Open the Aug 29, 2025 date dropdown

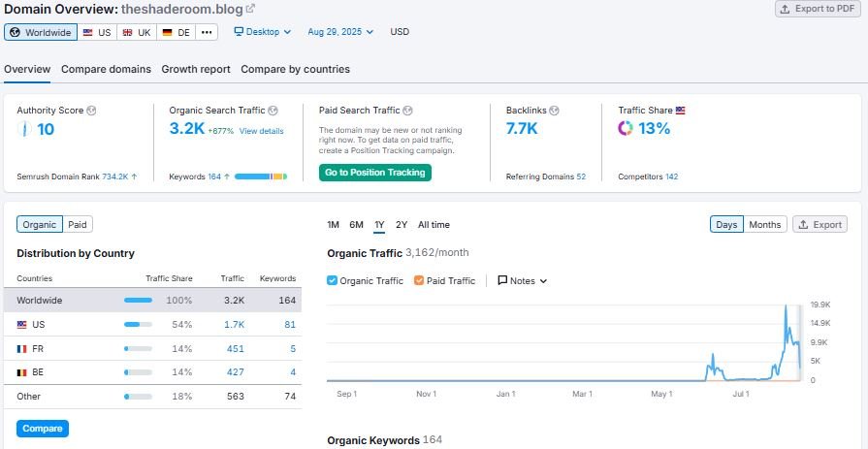(340, 32)
